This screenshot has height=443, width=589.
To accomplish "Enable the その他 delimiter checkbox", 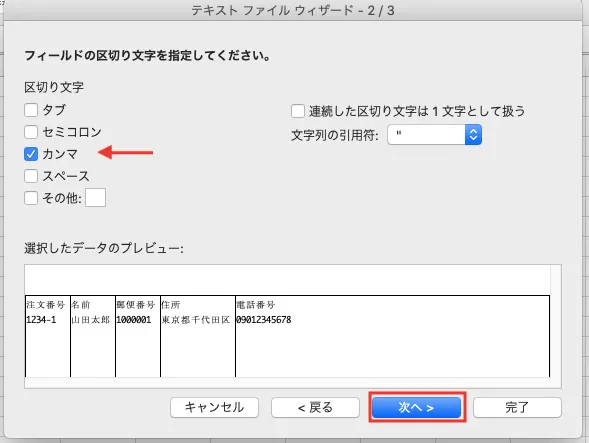I will tap(31, 198).
